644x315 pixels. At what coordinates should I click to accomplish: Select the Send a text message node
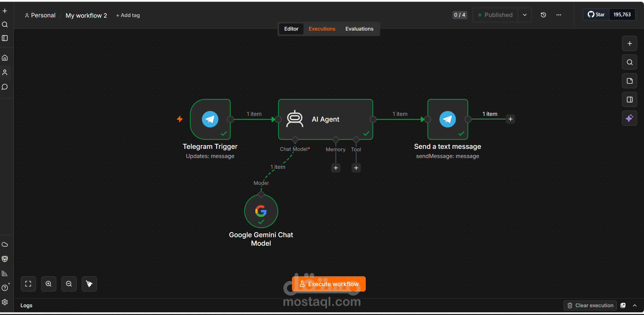[x=448, y=119]
